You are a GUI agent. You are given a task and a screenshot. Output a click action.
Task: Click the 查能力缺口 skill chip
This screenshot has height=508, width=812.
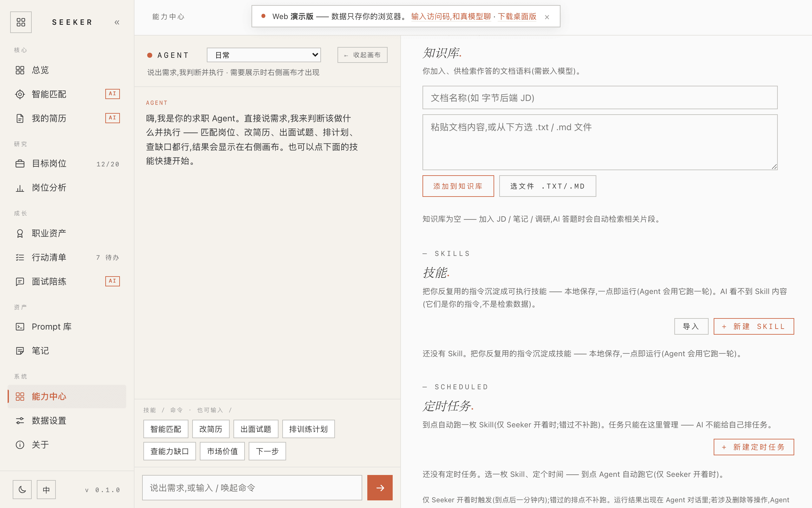click(x=169, y=451)
